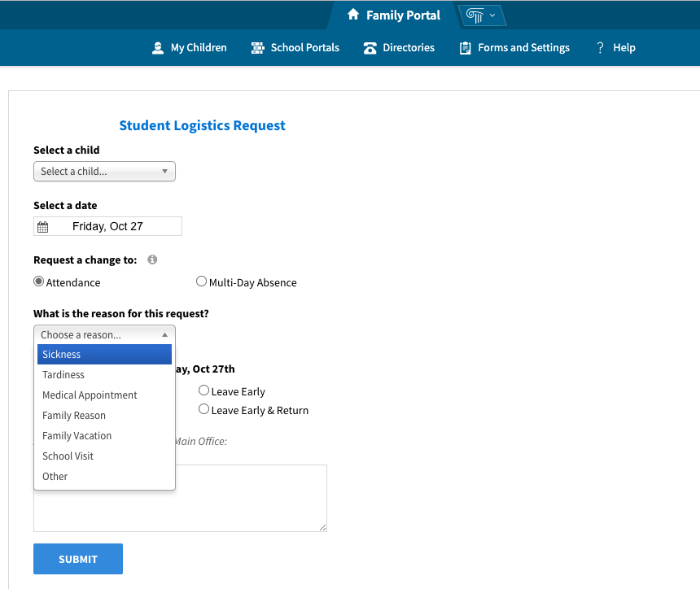This screenshot has height=589, width=700.
Task: Click the info icon beside Request a change to
Action: pyautogui.click(x=152, y=260)
